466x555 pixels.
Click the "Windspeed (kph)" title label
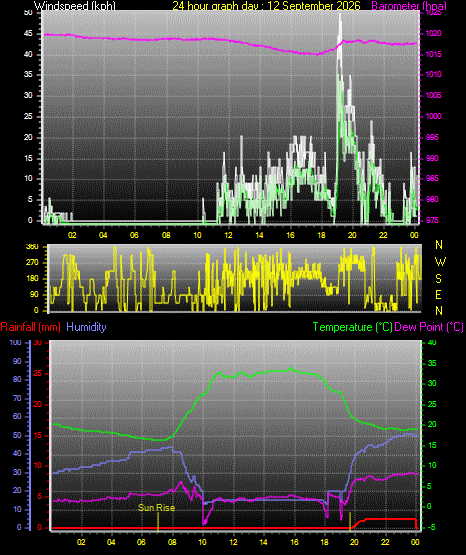75,6
